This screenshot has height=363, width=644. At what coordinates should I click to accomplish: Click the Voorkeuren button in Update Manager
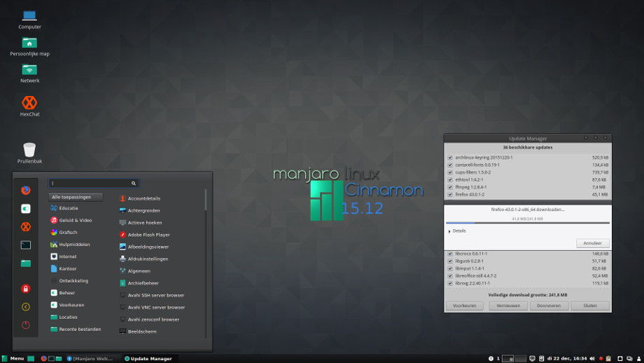coord(465,306)
